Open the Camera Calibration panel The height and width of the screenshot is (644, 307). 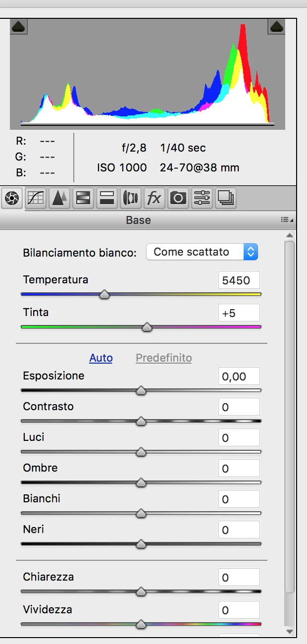click(178, 198)
